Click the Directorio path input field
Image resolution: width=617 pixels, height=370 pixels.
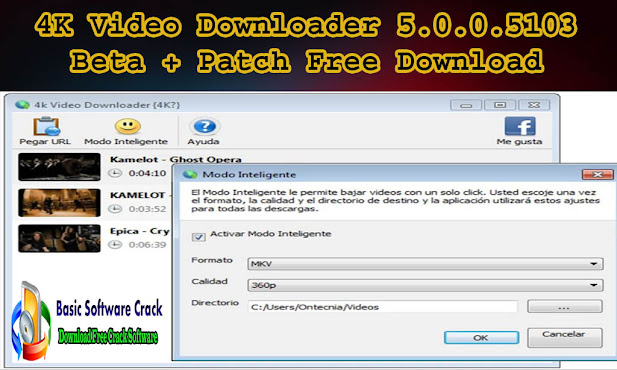click(382, 307)
